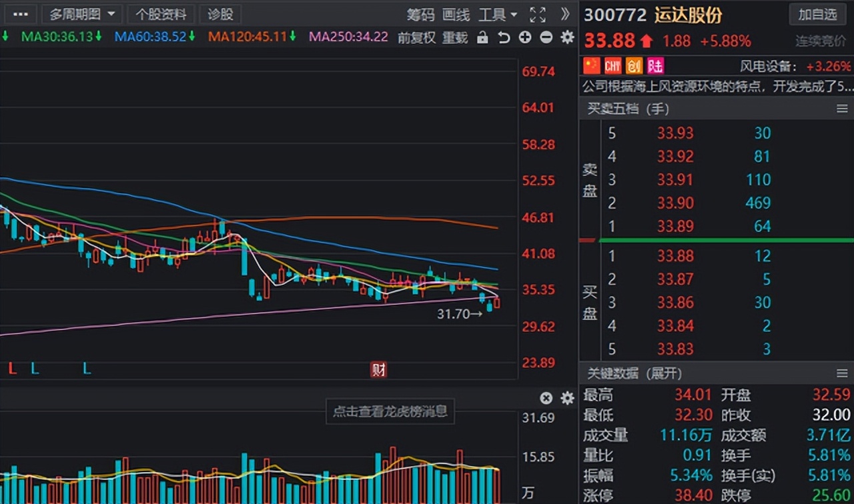Select buy level 1 price 33.88
The image size is (854, 504).
[x=675, y=256]
